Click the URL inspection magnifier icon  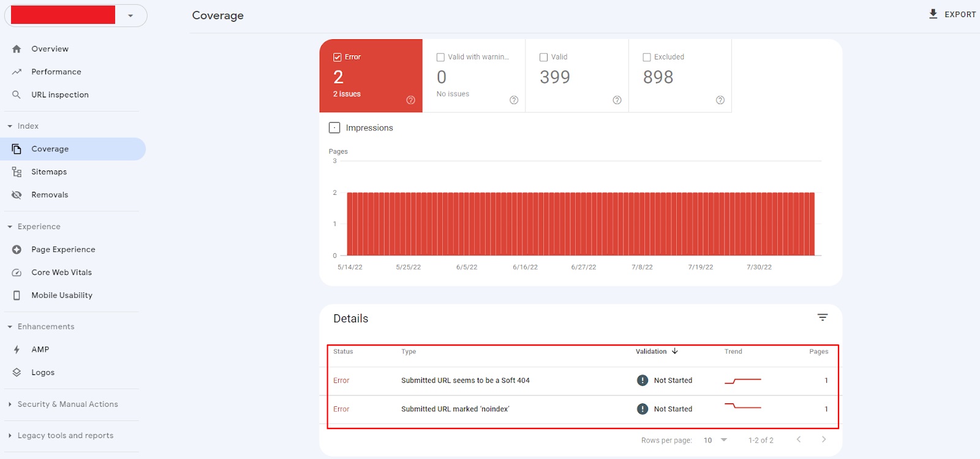[x=17, y=95]
